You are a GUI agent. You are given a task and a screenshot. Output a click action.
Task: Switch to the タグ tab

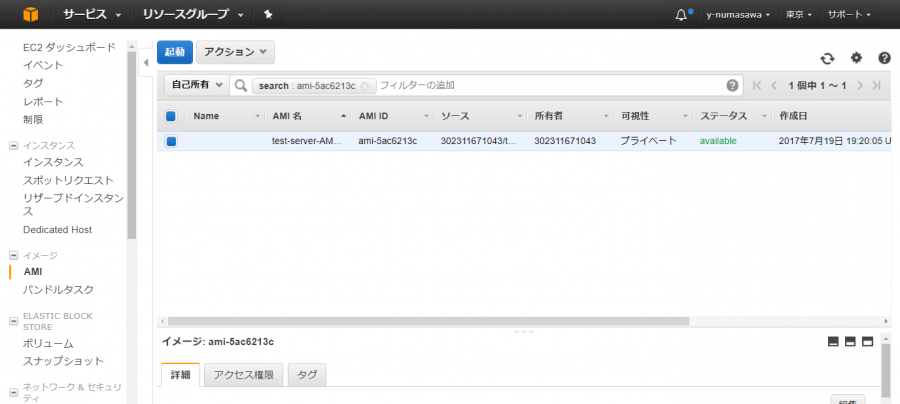307,375
